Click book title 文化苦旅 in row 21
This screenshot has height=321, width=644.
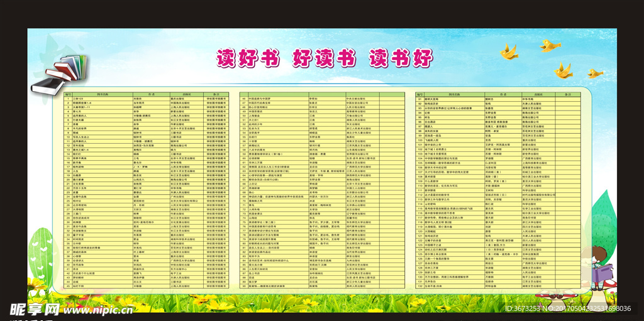[x=78, y=184]
